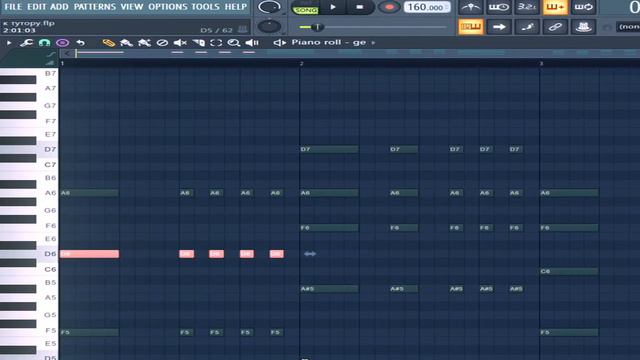Select the Draw pencil tool

(x=109, y=43)
